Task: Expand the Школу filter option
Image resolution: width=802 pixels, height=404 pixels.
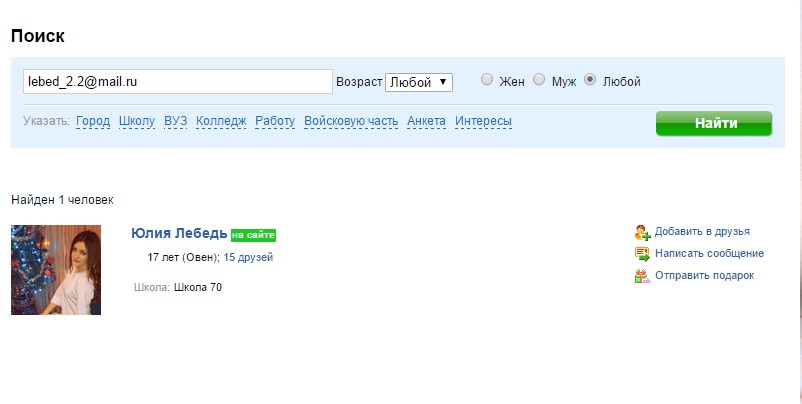Action: (x=136, y=121)
